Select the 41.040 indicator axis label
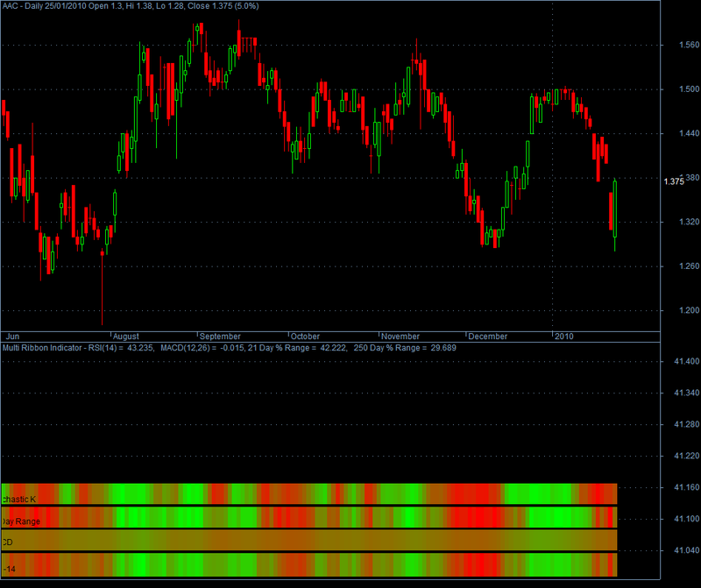Viewport: 701px width, 588px height. coord(687,550)
